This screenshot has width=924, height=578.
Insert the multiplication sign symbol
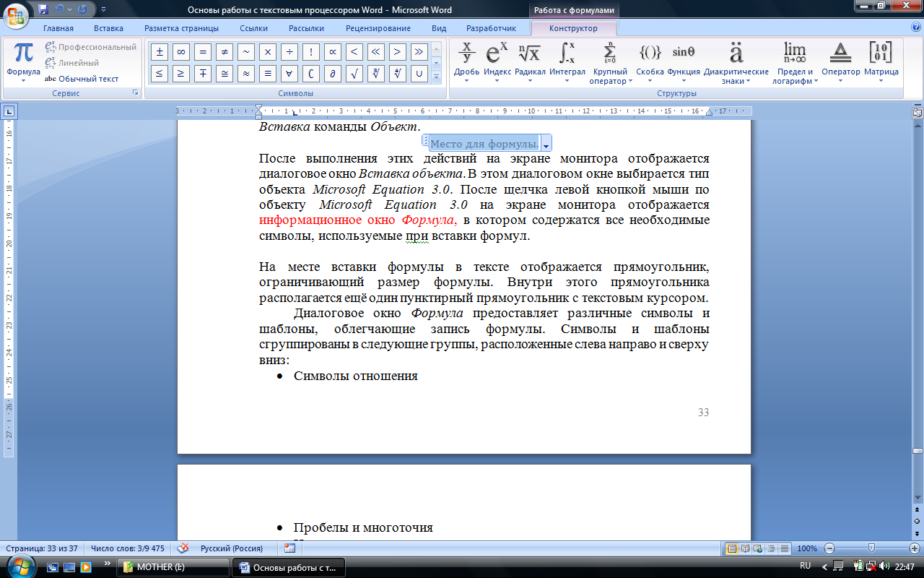(x=268, y=52)
